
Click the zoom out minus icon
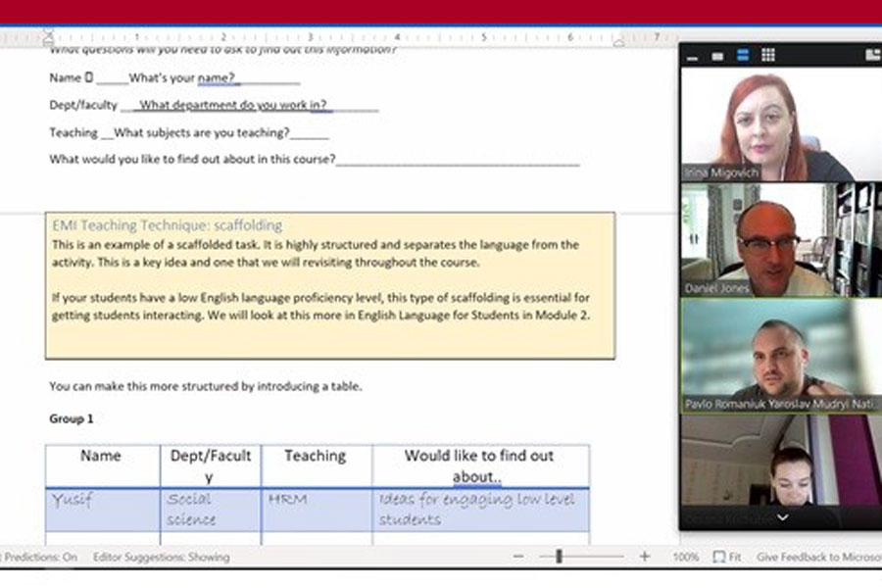click(517, 557)
